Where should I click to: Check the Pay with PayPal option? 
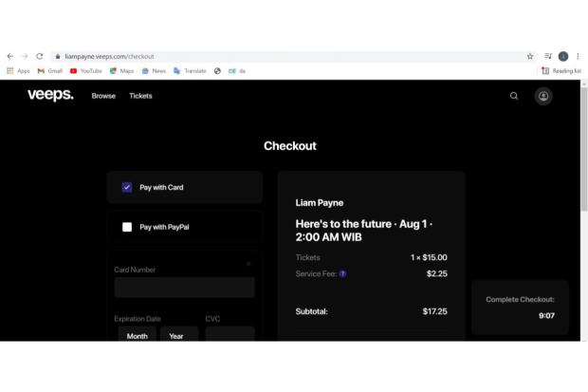(x=127, y=228)
